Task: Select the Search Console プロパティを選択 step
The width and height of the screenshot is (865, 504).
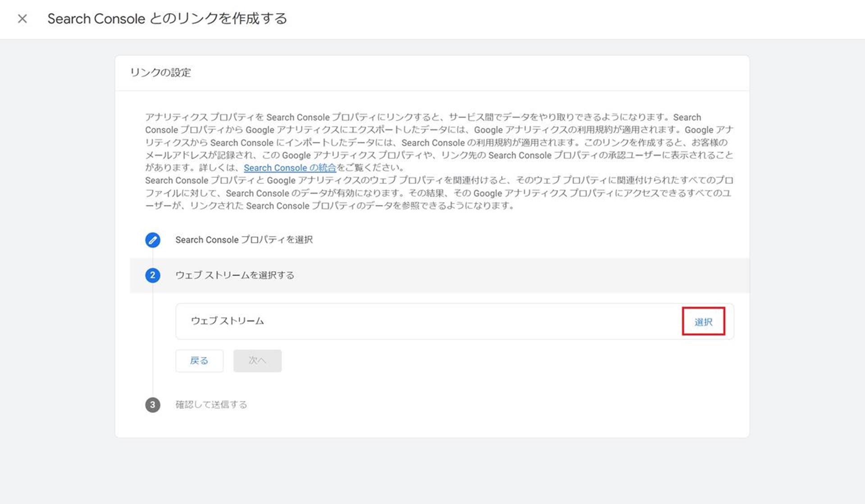Action: coord(244,240)
